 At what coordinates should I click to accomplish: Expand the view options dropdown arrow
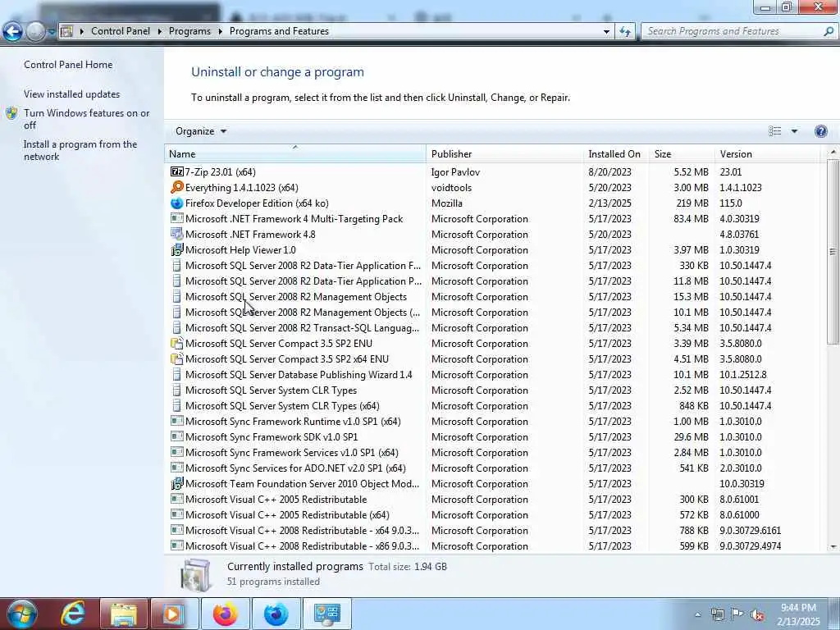click(794, 131)
